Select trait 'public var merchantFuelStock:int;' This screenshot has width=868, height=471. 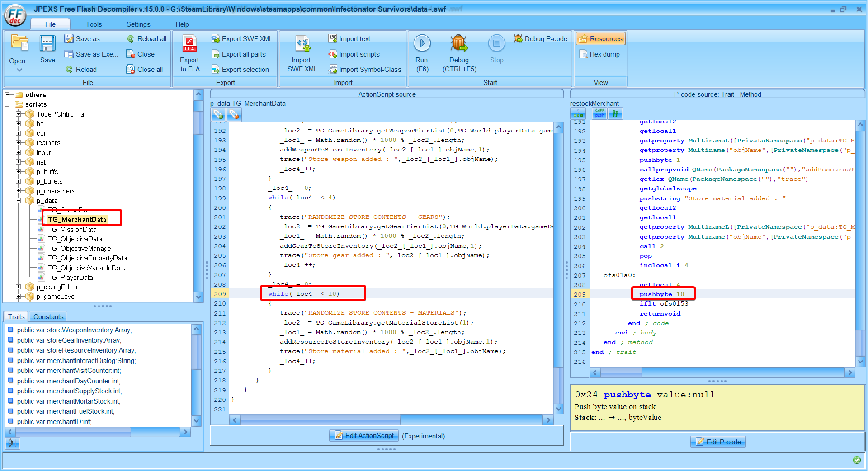point(66,411)
